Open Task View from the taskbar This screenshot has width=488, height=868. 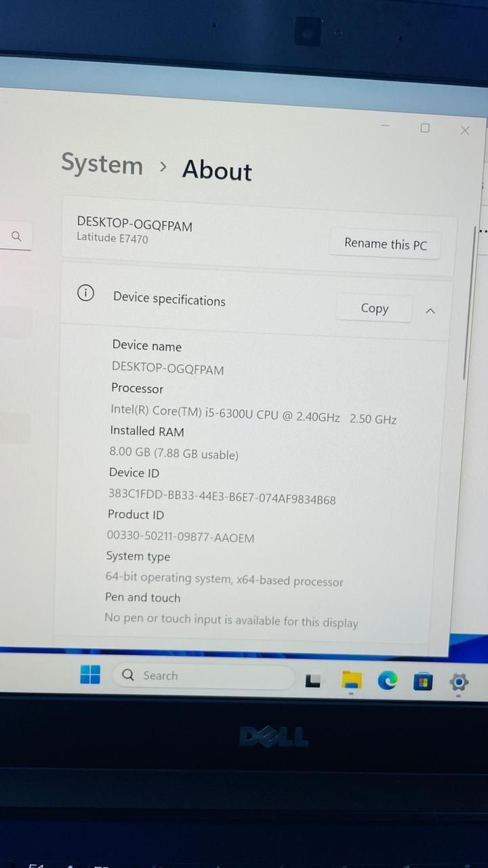(x=313, y=680)
